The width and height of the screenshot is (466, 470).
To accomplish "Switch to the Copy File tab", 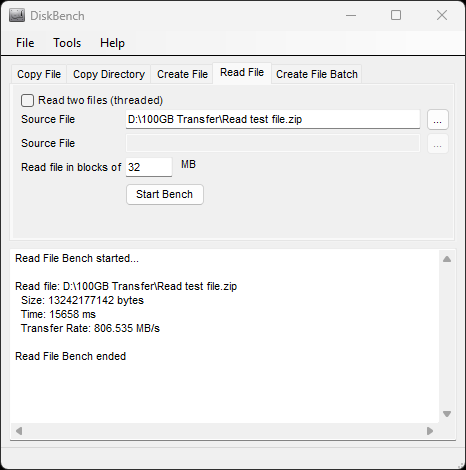I will pos(39,74).
